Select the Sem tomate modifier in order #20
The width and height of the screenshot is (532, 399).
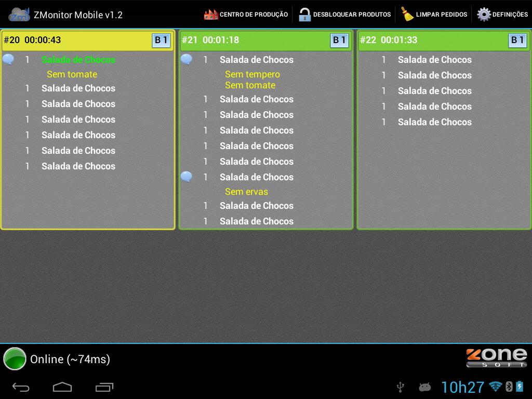[72, 74]
